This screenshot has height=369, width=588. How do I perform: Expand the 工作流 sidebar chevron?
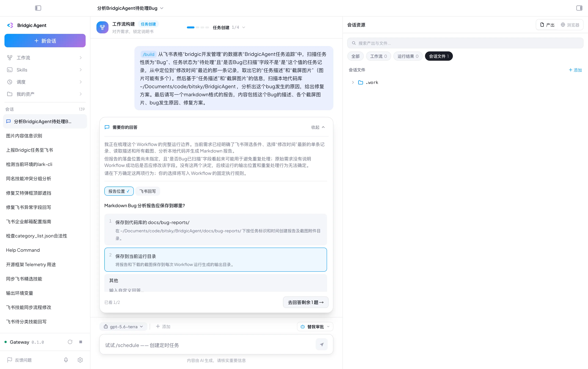click(81, 58)
